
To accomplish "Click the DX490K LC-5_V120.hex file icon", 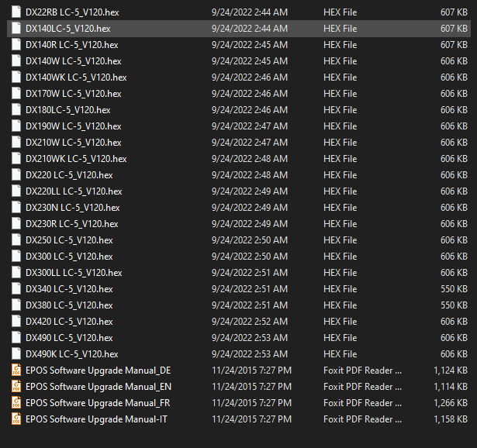I will [x=16, y=354].
